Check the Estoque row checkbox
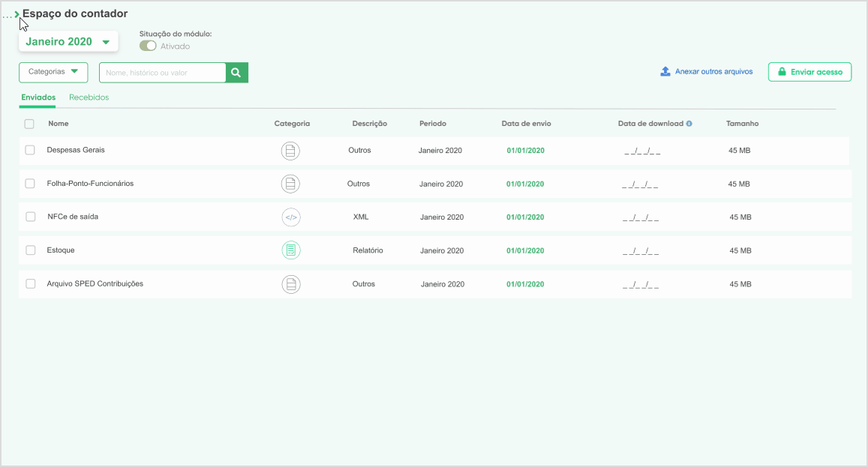Viewport: 868px width, 467px height. pyautogui.click(x=31, y=250)
